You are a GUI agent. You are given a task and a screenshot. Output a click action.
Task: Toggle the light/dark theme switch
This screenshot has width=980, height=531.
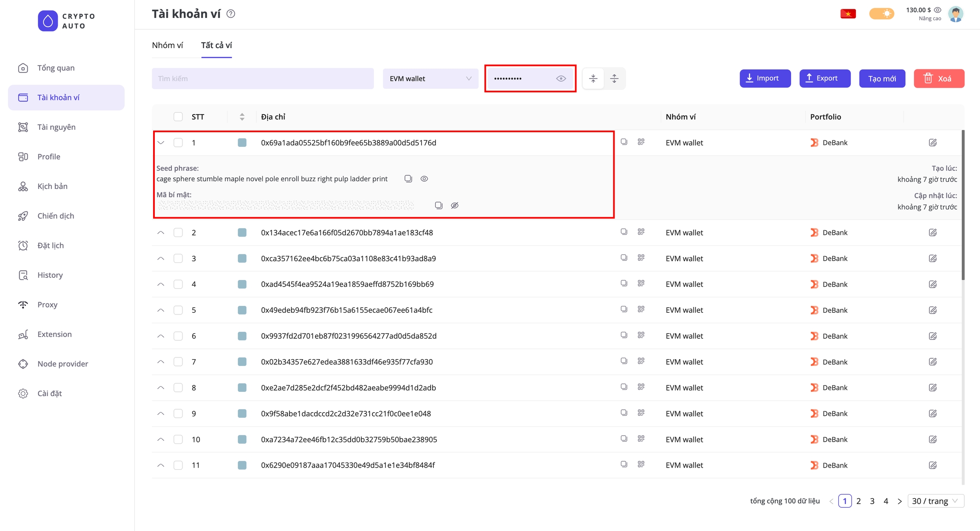click(881, 14)
